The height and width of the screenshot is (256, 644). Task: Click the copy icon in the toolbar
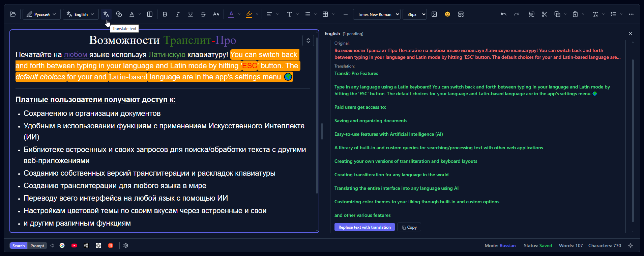557,14
